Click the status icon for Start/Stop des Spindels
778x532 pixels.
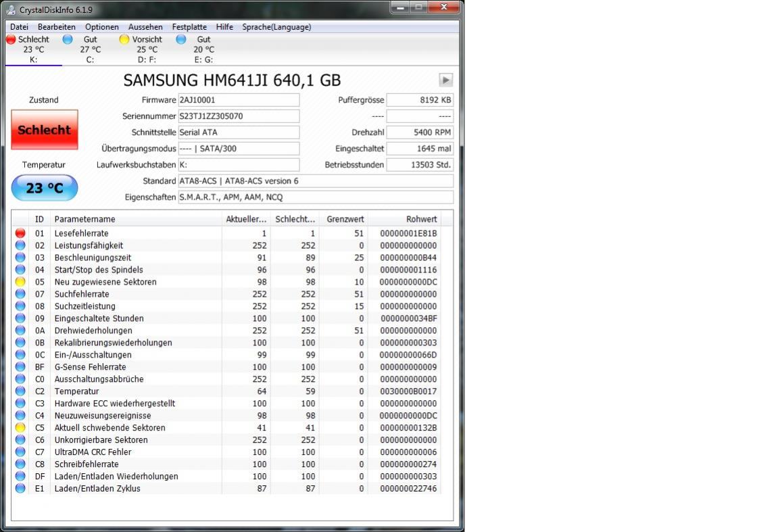(x=20, y=270)
